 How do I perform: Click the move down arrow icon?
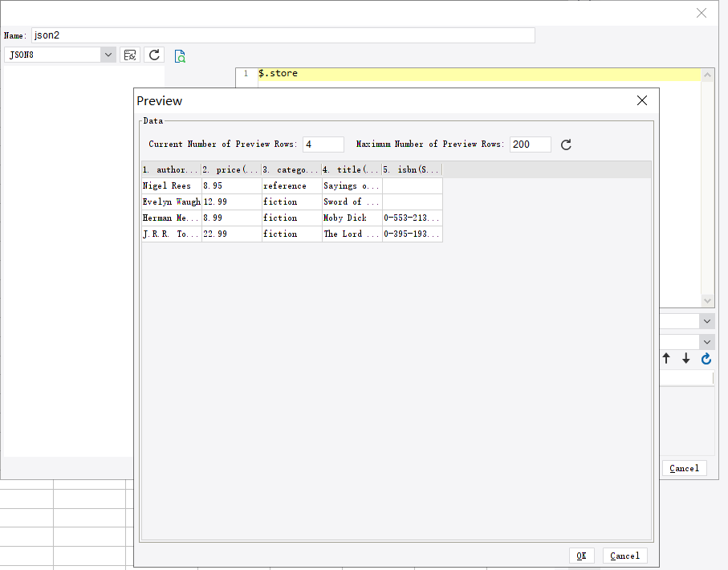pyautogui.click(x=685, y=358)
